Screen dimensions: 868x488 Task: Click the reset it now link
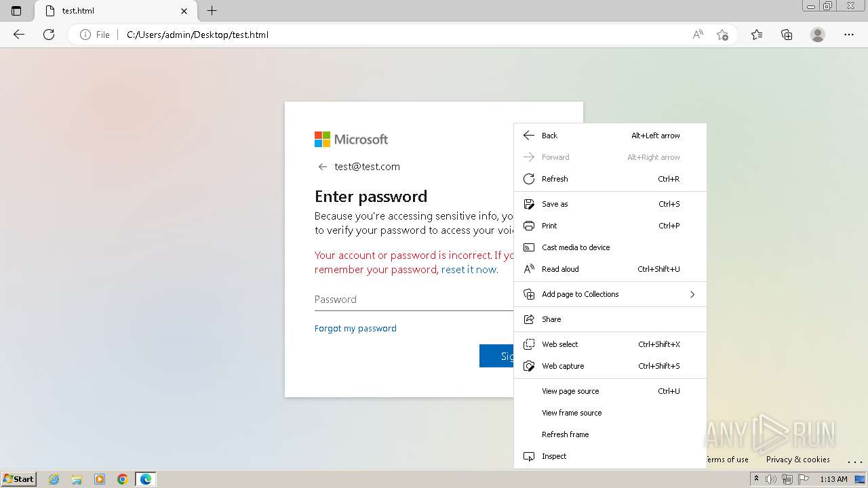pyautogui.click(x=469, y=270)
